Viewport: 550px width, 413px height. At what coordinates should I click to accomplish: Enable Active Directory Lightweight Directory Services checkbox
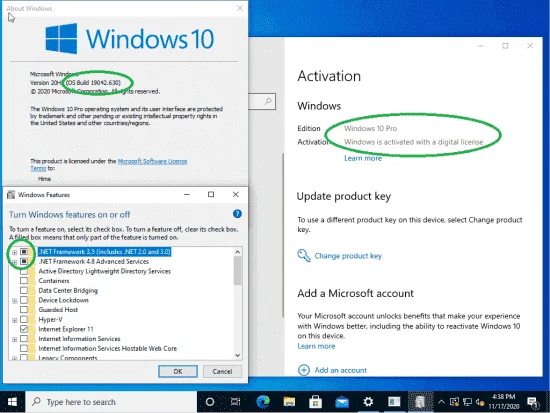[x=24, y=271]
